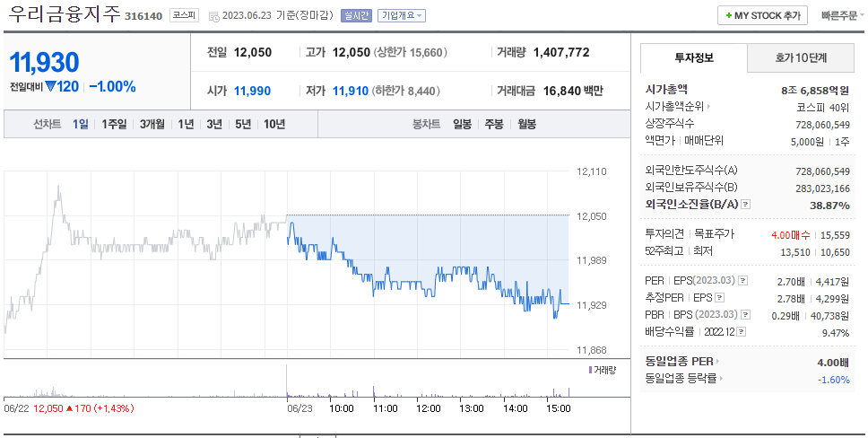
Task: Click the 동일업종 PER link
Action: (679, 362)
